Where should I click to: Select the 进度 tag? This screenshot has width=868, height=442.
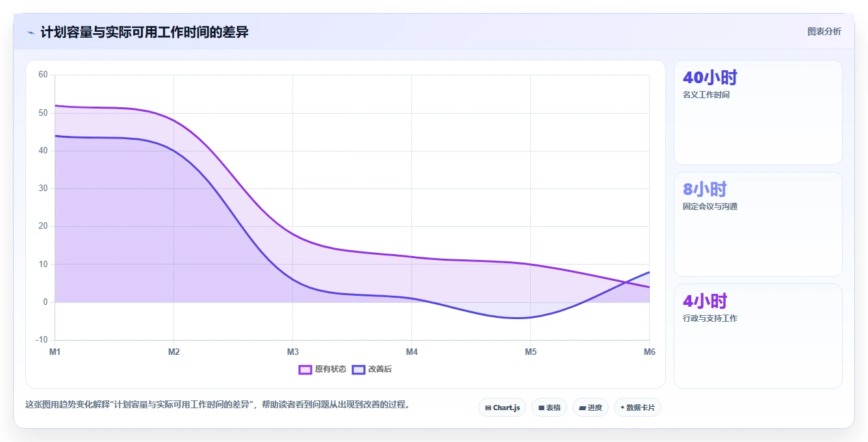[x=590, y=408]
